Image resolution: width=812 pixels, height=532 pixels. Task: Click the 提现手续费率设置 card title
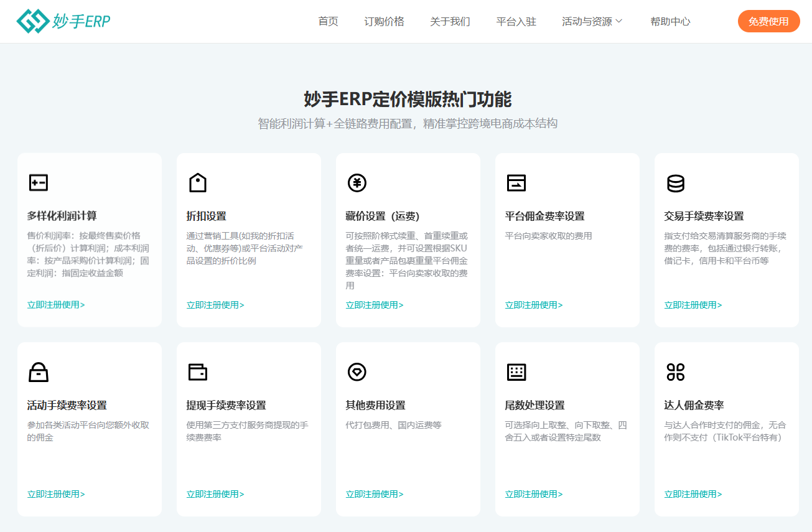(x=226, y=405)
